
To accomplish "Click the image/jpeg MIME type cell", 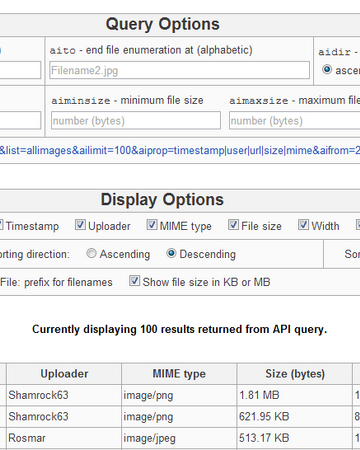I will pyautogui.click(x=179, y=438).
